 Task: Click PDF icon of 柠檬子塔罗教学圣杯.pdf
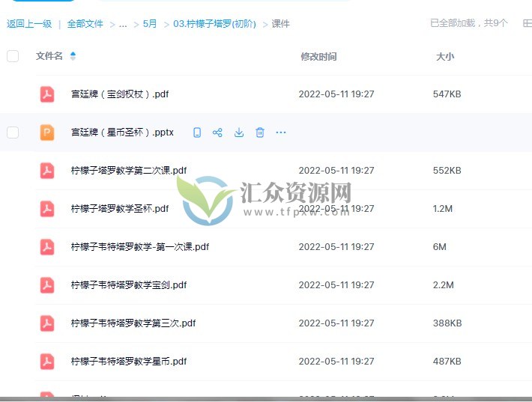point(47,208)
